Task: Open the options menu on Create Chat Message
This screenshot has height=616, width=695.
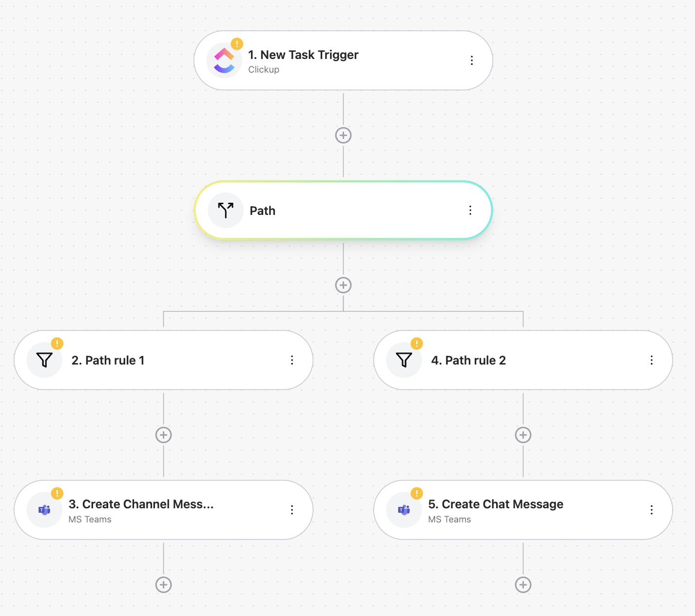Action: tap(652, 510)
